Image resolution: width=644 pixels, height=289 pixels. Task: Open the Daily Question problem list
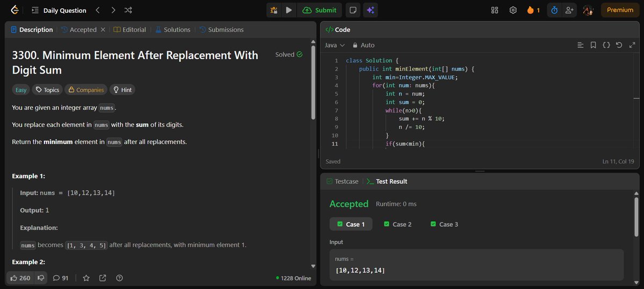[59, 10]
